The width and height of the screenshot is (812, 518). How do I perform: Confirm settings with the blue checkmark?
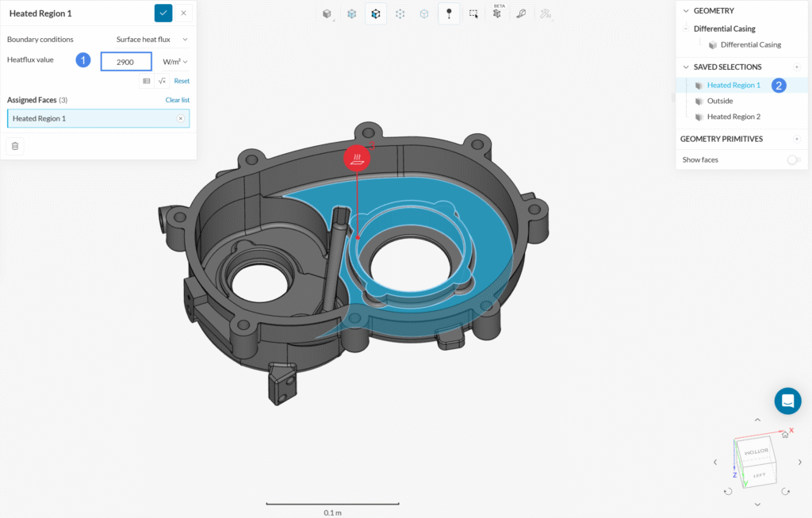[163, 13]
